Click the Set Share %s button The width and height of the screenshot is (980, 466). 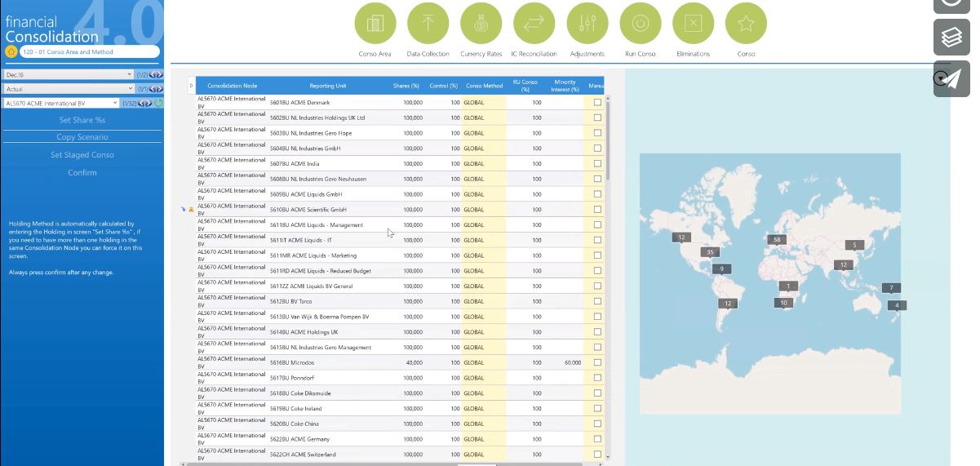tap(82, 120)
